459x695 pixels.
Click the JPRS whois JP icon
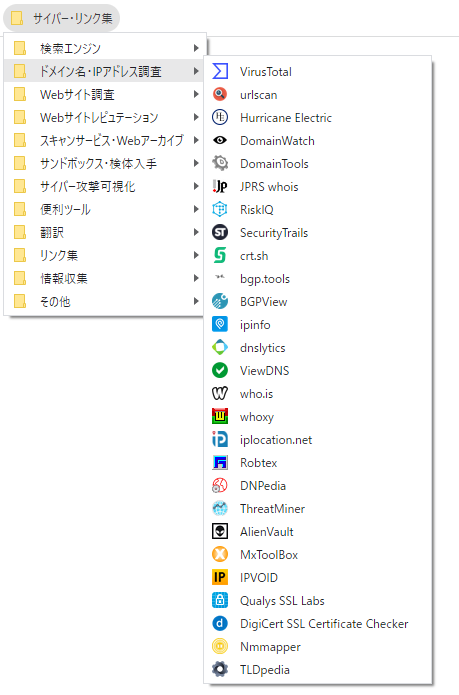coord(220,187)
